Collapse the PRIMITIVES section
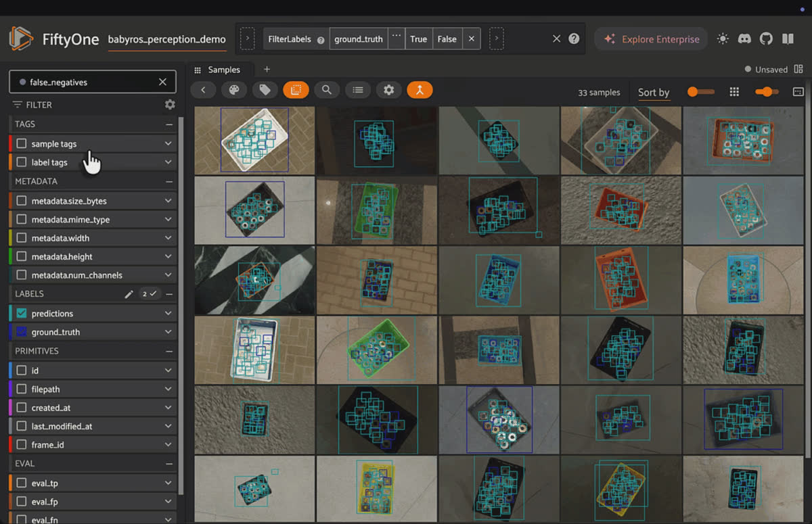 pos(169,352)
